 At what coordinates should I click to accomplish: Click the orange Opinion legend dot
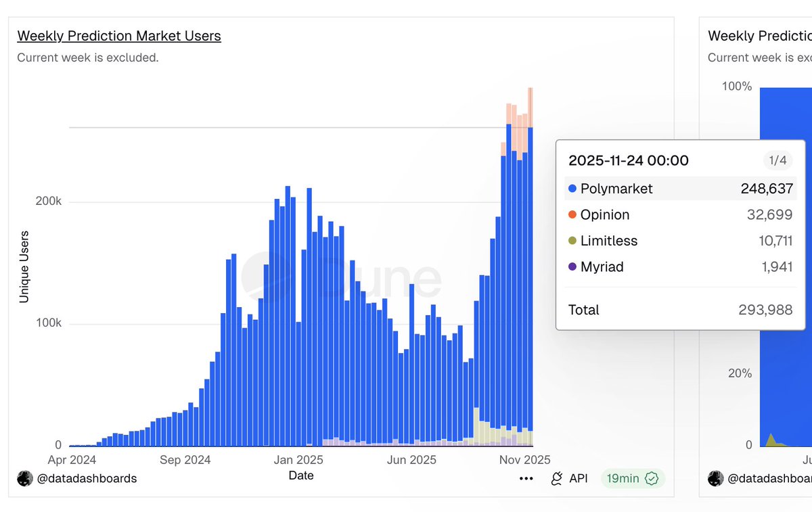572,214
